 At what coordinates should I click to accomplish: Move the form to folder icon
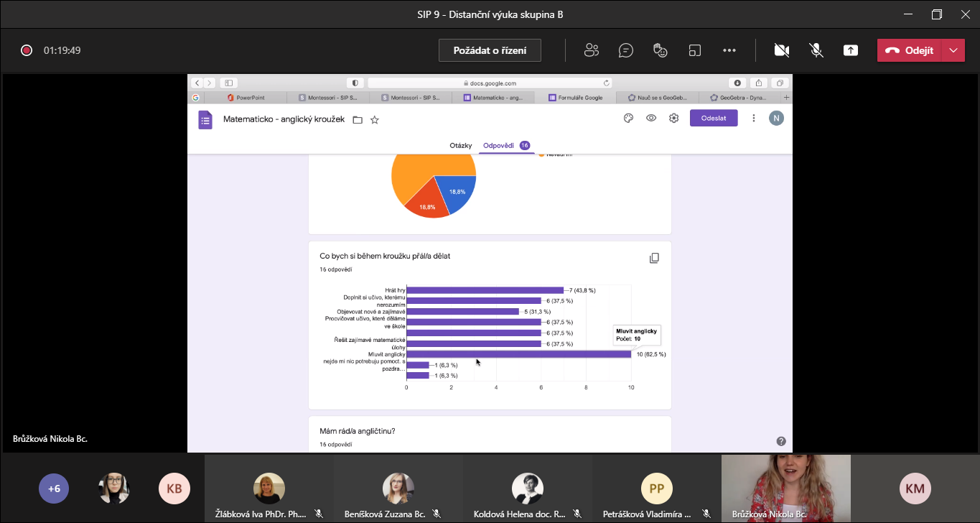pyautogui.click(x=358, y=119)
